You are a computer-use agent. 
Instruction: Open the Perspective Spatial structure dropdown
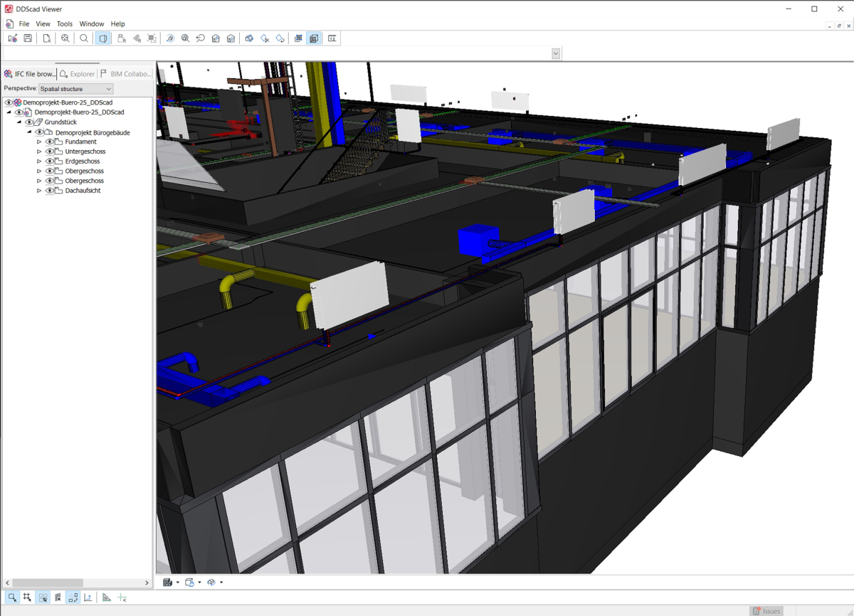(76, 89)
